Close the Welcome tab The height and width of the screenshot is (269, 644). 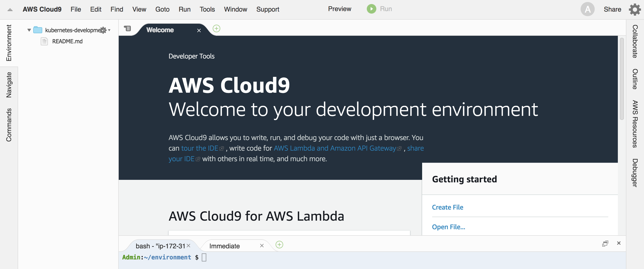(x=199, y=30)
